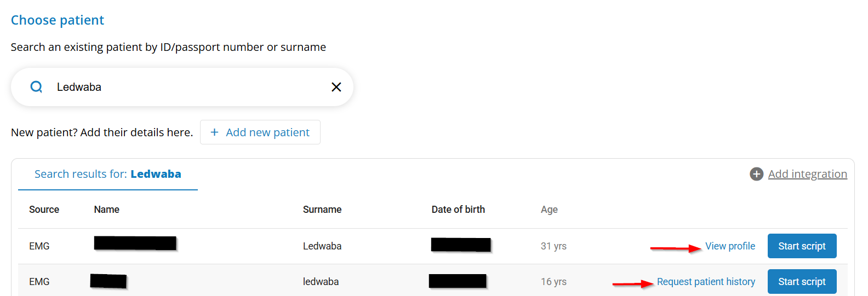Sort by the Source column header
The width and height of the screenshot is (868, 296).
point(44,210)
